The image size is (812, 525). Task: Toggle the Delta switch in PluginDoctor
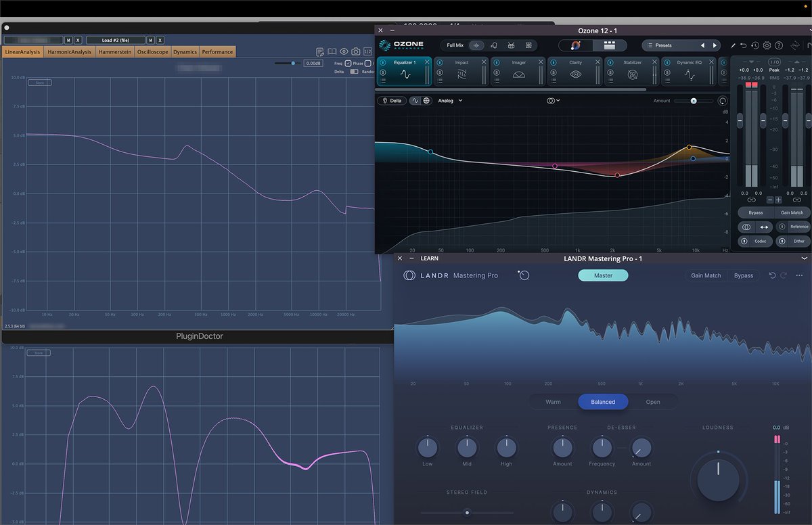(x=355, y=72)
